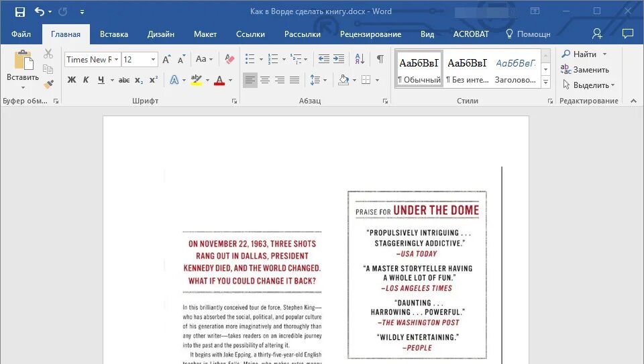The image size is (644, 364).
Task: Toggle strikethrough abc formatting
Action: point(124,80)
